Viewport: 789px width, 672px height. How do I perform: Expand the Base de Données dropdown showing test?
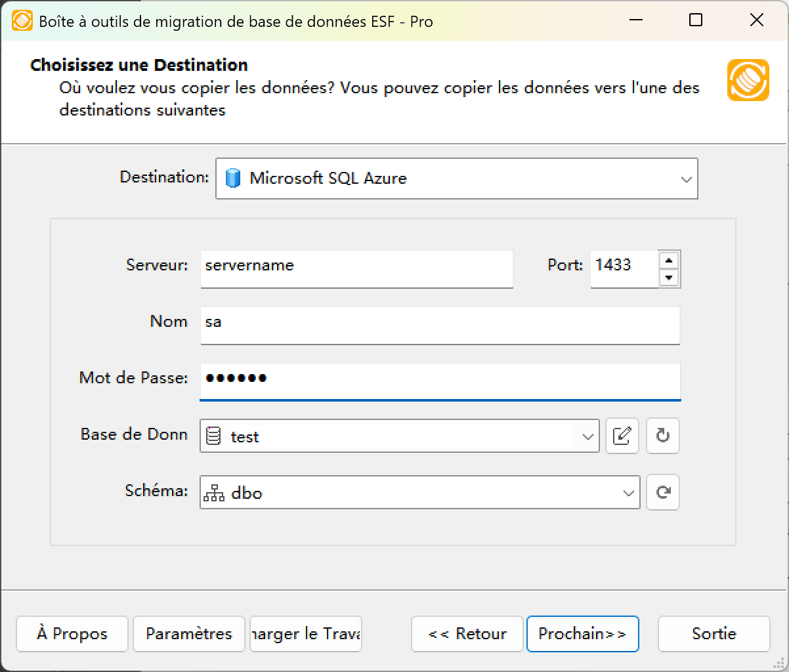click(x=587, y=436)
